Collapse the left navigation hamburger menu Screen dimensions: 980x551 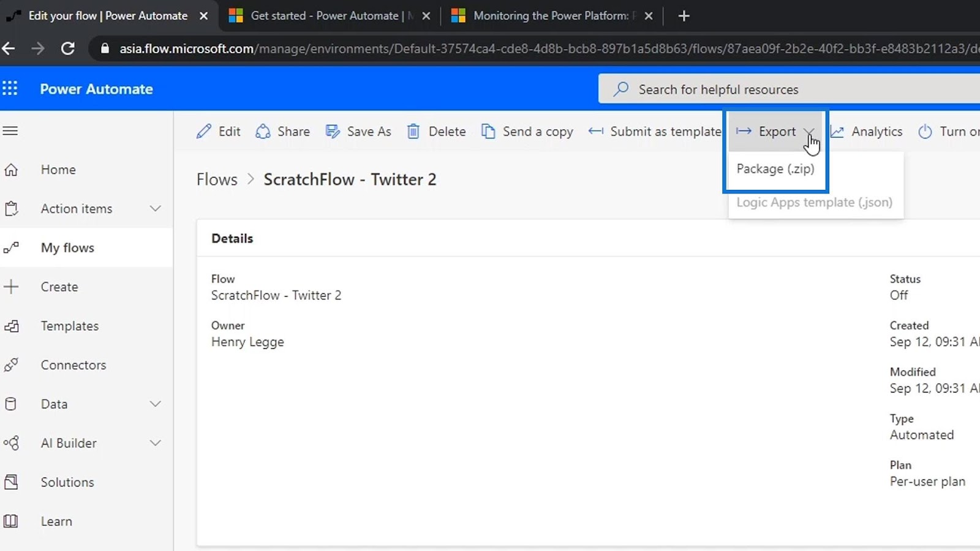pyautogui.click(x=10, y=130)
